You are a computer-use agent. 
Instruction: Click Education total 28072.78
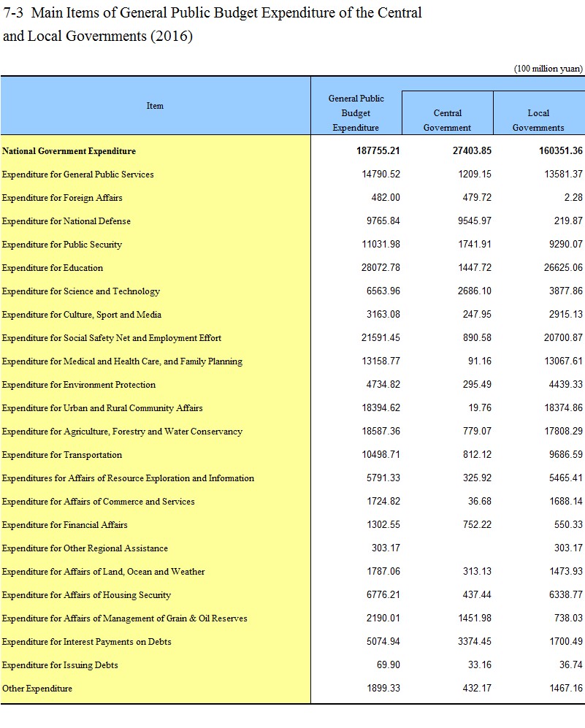[381, 267]
